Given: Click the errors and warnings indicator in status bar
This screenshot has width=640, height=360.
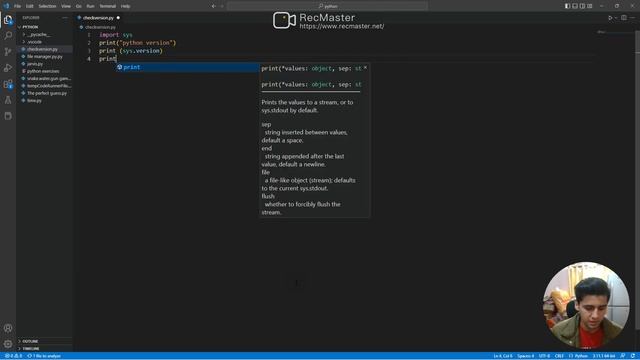Looking at the screenshot, I should tap(13, 356).
